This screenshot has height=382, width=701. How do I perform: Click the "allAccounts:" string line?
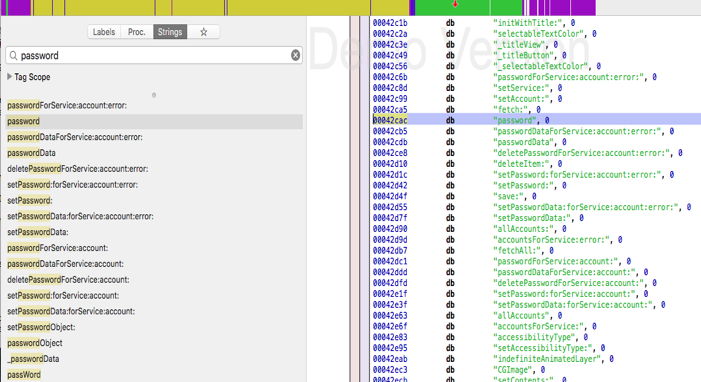click(x=523, y=229)
